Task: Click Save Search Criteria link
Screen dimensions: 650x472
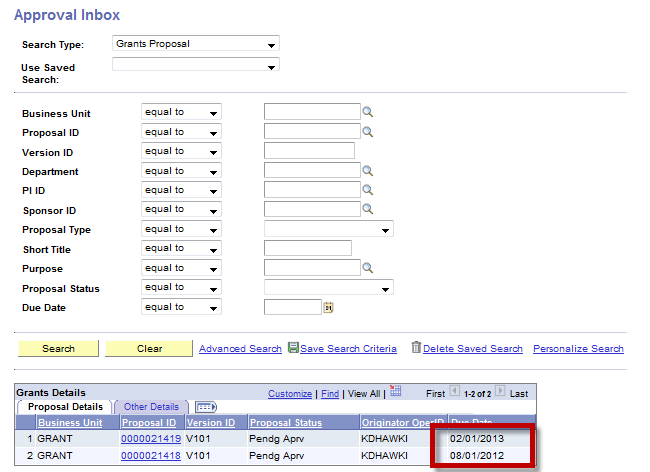Action: [x=348, y=349]
